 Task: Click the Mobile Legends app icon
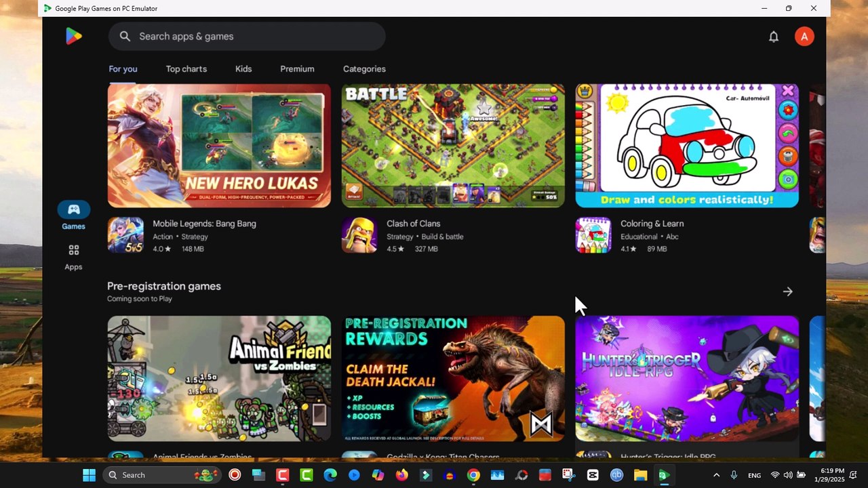[125, 235]
